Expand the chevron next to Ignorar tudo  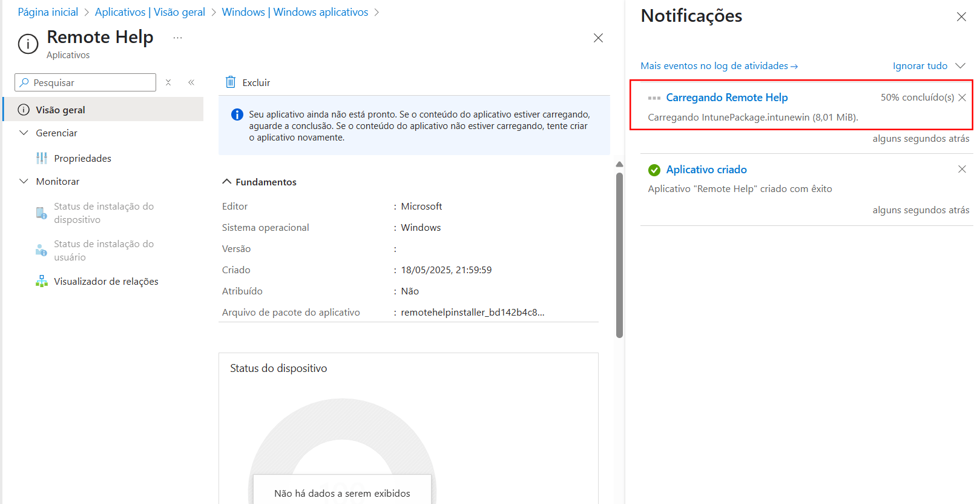(x=960, y=65)
